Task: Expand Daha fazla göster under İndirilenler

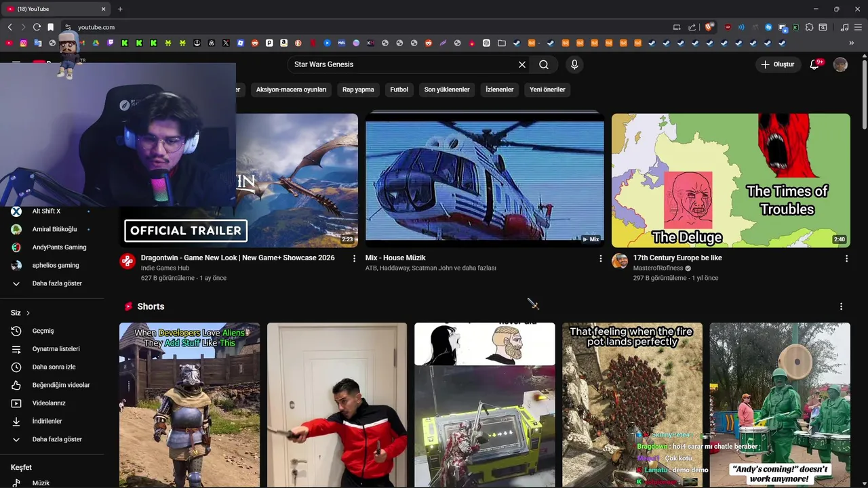Action: [x=57, y=439]
